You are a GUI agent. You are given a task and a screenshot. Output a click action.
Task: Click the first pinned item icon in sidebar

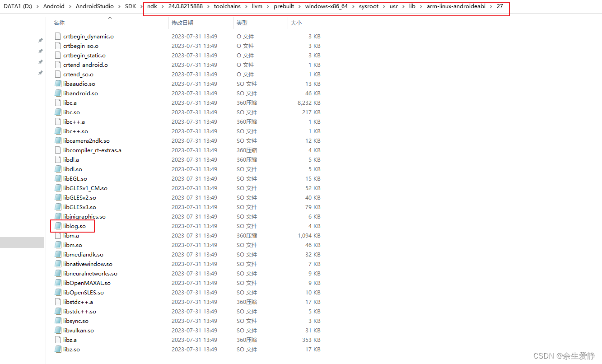click(41, 40)
